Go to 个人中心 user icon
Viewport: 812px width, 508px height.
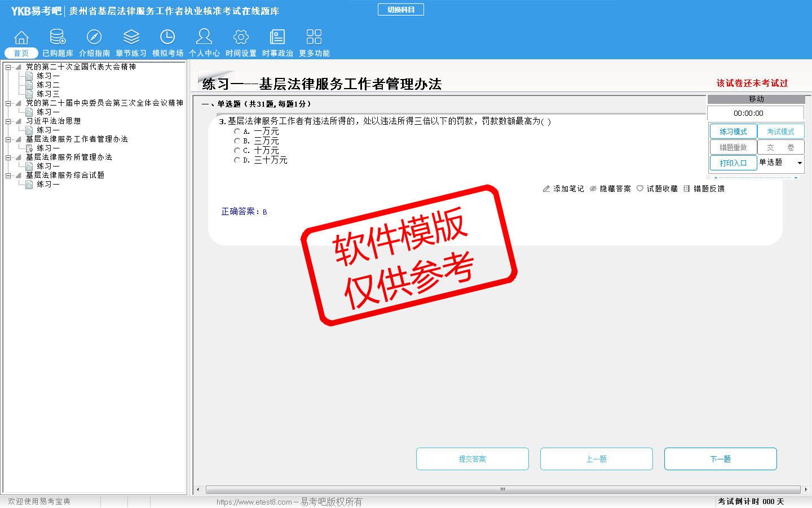pos(204,37)
